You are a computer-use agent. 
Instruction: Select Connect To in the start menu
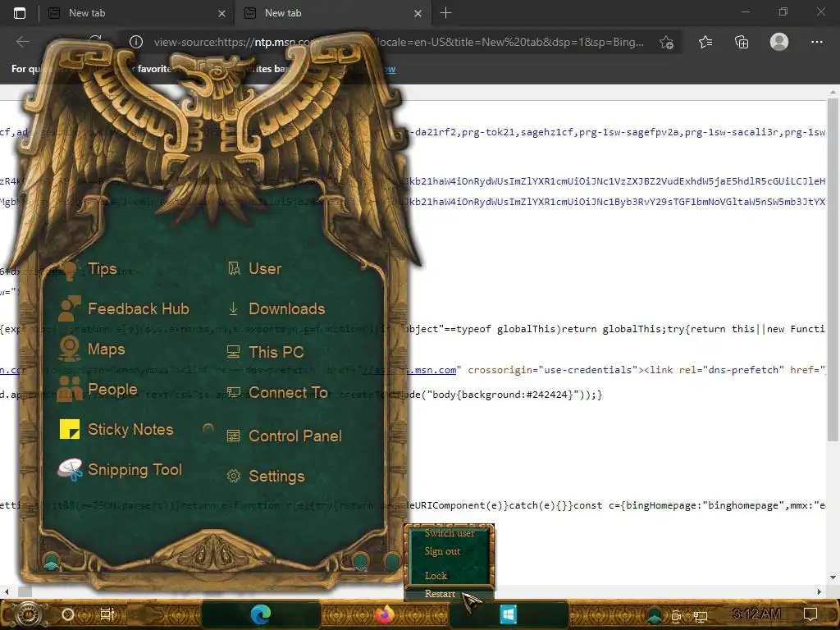pyautogui.click(x=277, y=393)
